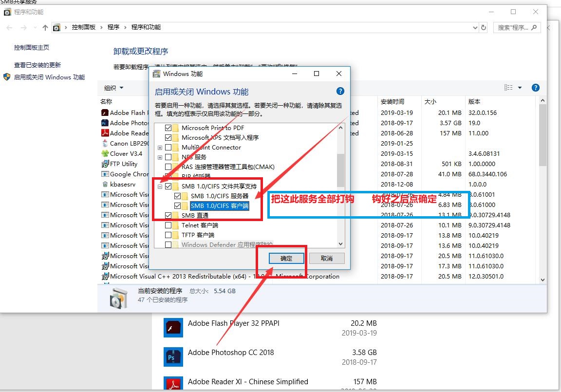Viewport: 561px width, 392px height.
Task: Click 取消 in the Windows 功能 dialog
Action: [x=327, y=258]
